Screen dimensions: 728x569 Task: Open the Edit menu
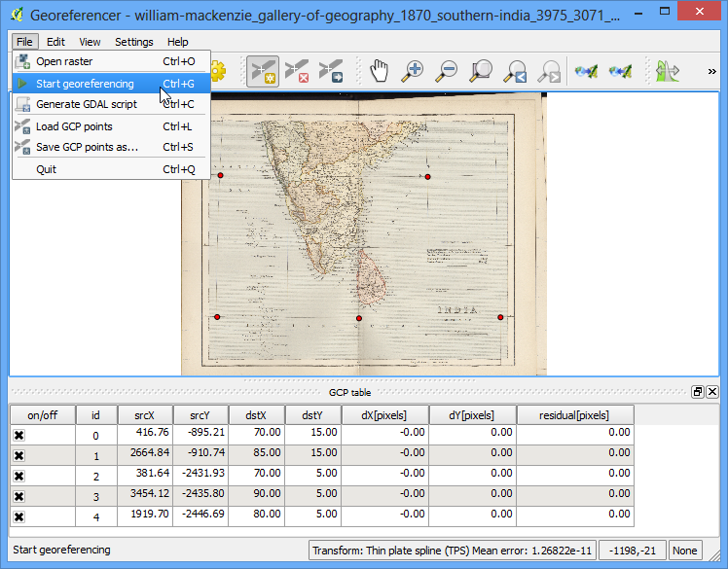click(55, 42)
